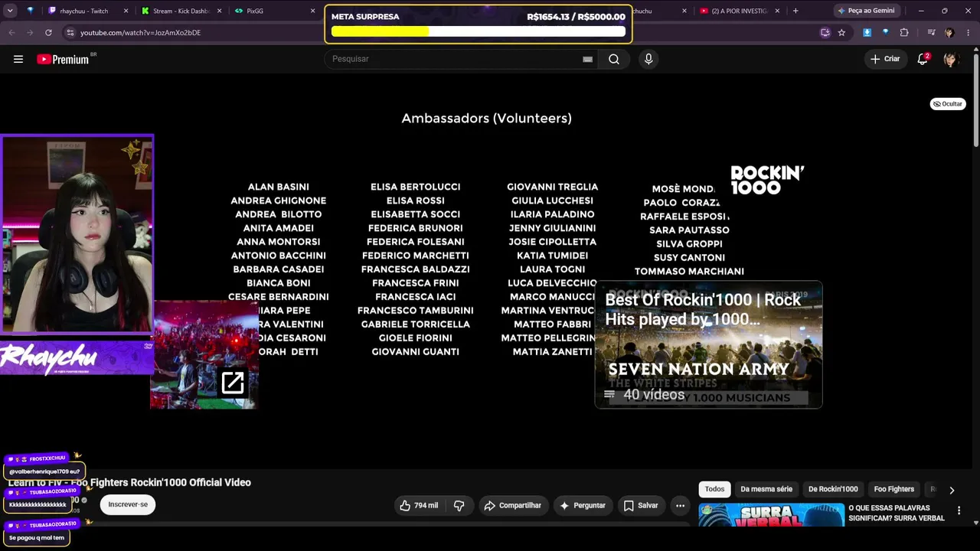
Task: Click the Peça ao Gemini button
Action: pyautogui.click(x=866, y=11)
